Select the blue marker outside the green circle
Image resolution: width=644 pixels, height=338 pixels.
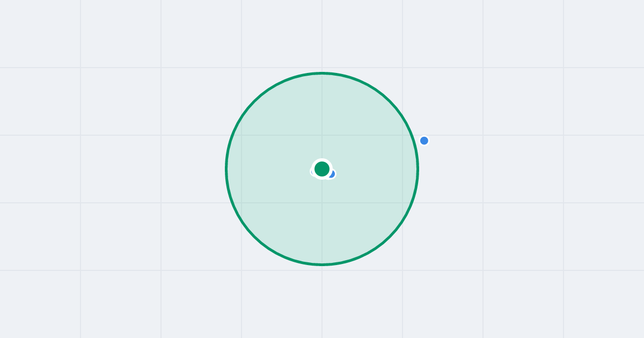424,141
